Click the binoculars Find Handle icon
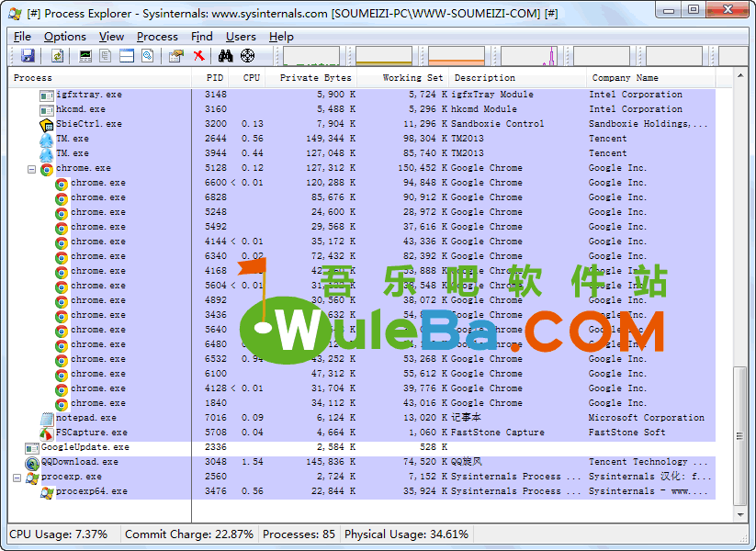This screenshot has height=551, width=756. pos(226,56)
